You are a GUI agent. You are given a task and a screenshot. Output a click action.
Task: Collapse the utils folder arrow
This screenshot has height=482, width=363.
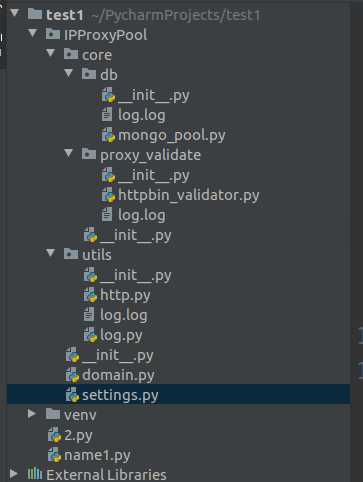click(x=51, y=253)
